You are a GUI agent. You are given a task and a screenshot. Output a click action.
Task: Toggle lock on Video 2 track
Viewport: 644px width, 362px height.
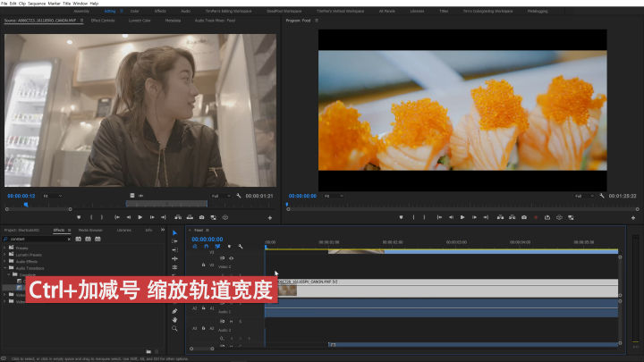coord(203,265)
